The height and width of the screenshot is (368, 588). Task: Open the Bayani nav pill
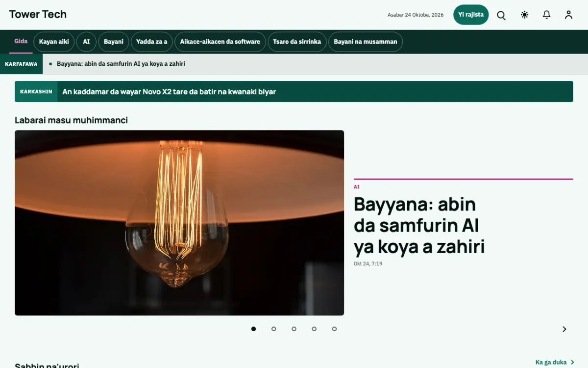(114, 42)
